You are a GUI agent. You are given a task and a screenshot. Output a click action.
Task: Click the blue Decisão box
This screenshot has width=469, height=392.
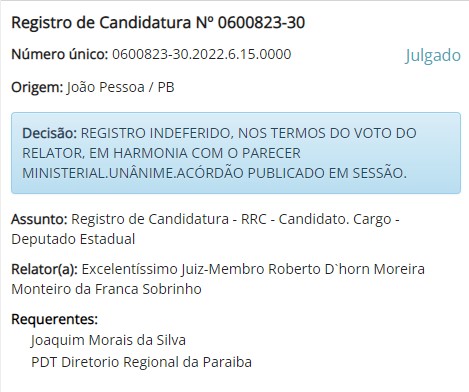[x=236, y=153]
